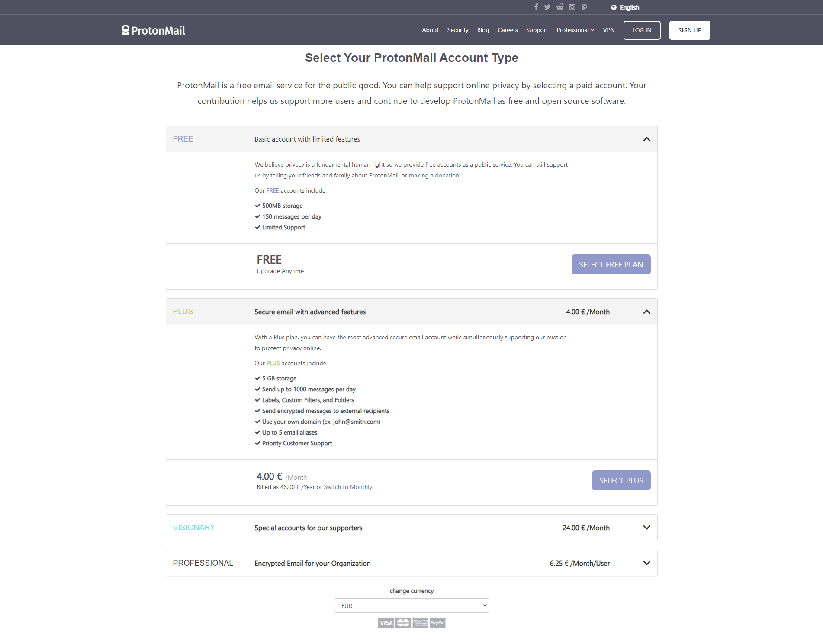Click '6.25 € /Month/User' Professional price
This screenshot has height=644, width=823.
pyautogui.click(x=580, y=563)
